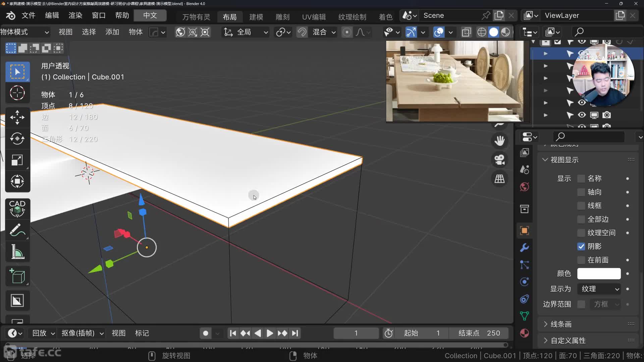Open the 显示为 纹理 dropdown

[599, 289]
